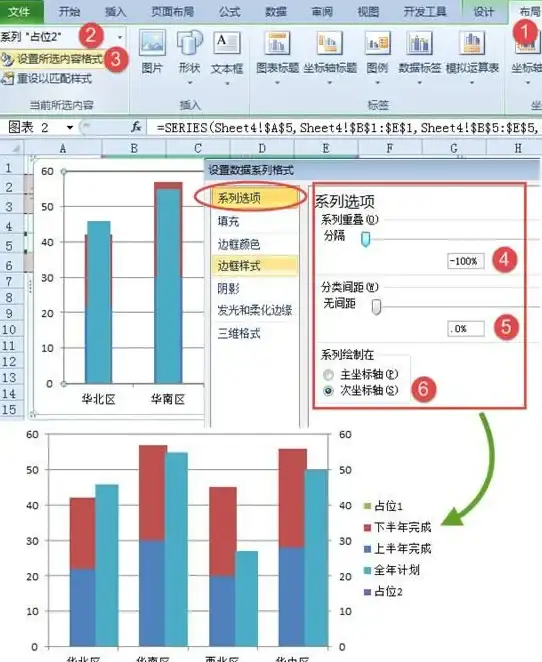The width and height of the screenshot is (542, 662).
Task: Open the 形状 shapes icon
Action: coord(190,43)
